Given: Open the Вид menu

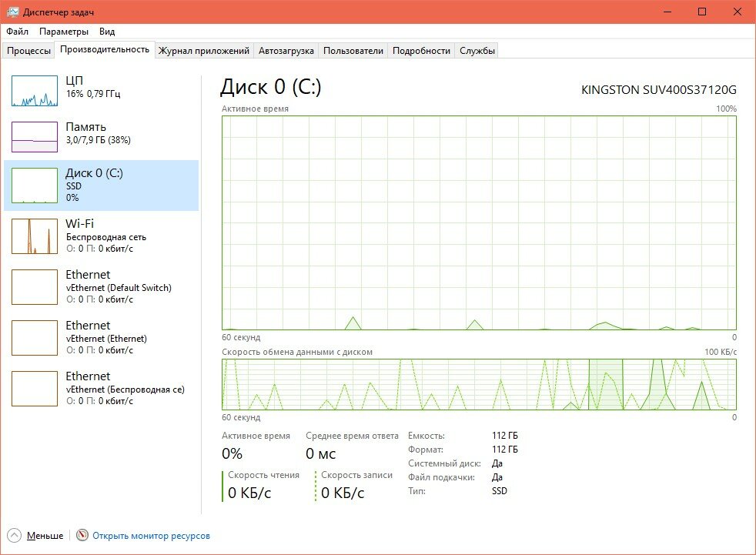Looking at the screenshot, I should coord(107,32).
